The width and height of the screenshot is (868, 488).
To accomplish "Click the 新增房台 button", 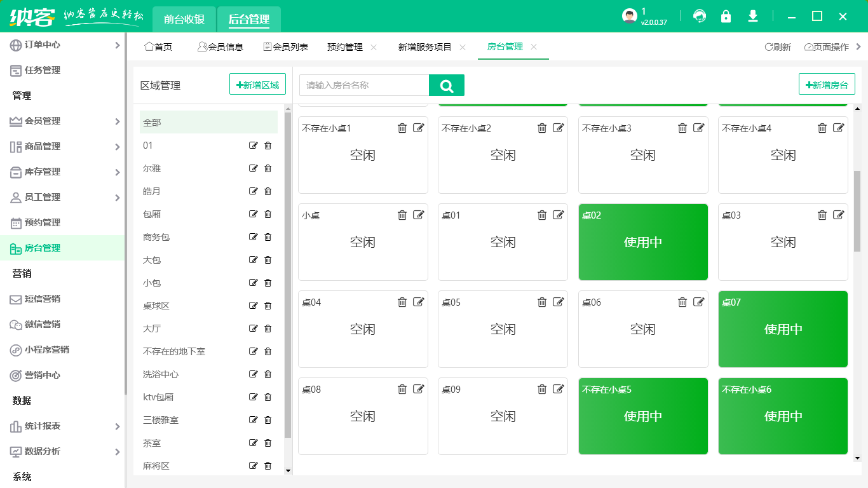I will [827, 83].
